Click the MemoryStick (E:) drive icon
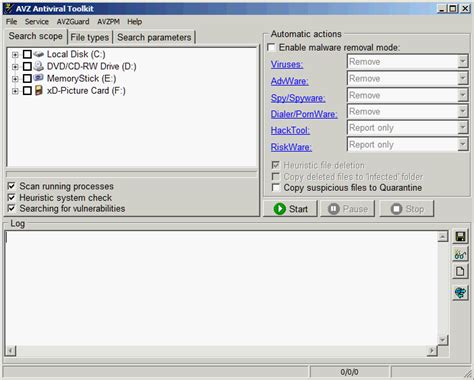This screenshot has width=474, height=380. (39, 78)
